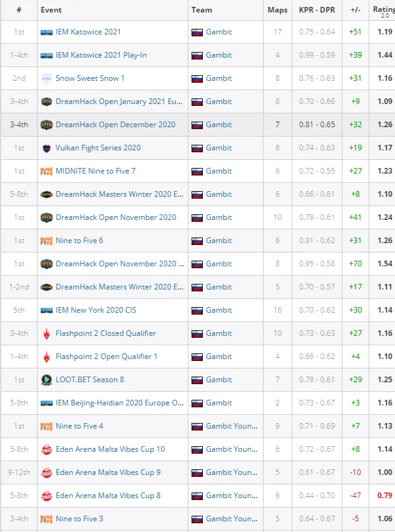Screen dimensions: 395x532
Task: Click the 1.44 rating value
Action: coord(385,55)
